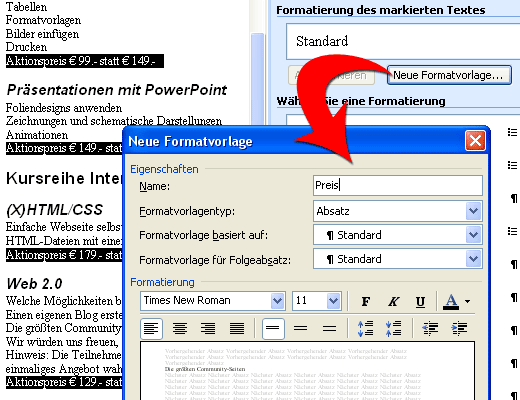Click the line Foliendesigns anwenden
This screenshot has height=400, width=520.
click(x=64, y=108)
